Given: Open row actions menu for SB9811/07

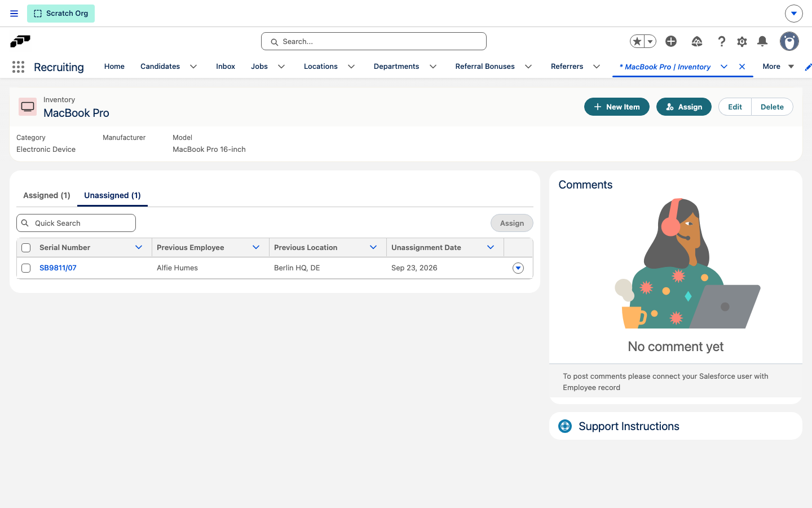Looking at the screenshot, I should tap(518, 268).
